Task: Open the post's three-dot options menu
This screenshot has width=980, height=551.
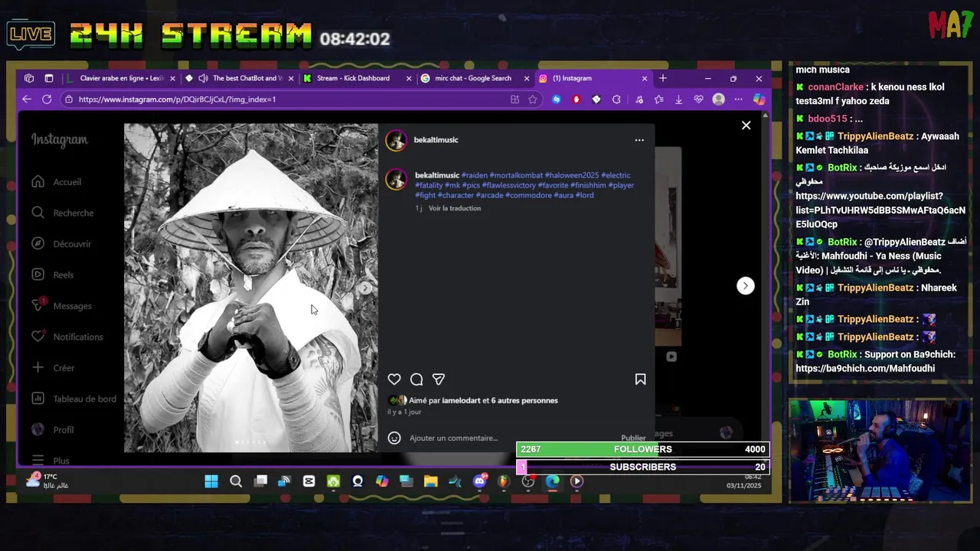Action: (639, 140)
